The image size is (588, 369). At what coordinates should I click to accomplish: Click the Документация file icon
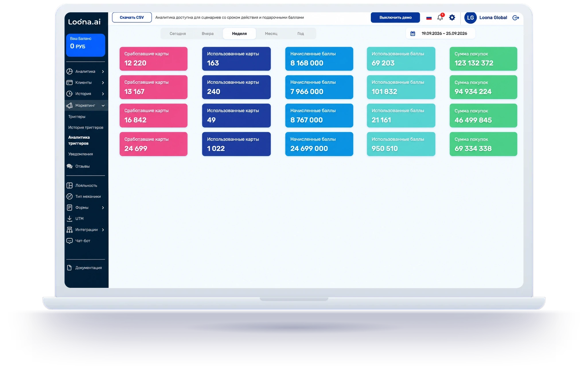[69, 268]
